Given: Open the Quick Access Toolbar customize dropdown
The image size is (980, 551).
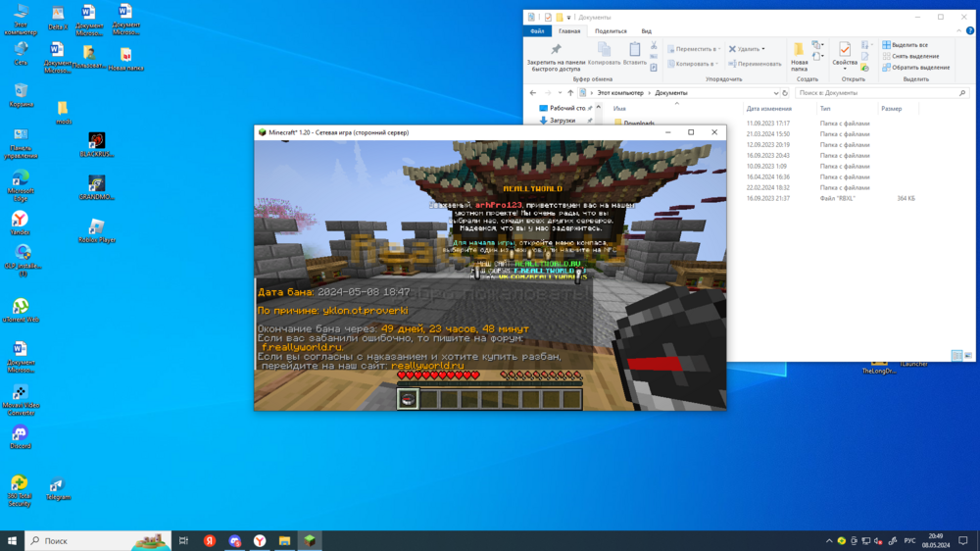Looking at the screenshot, I should 568,18.
